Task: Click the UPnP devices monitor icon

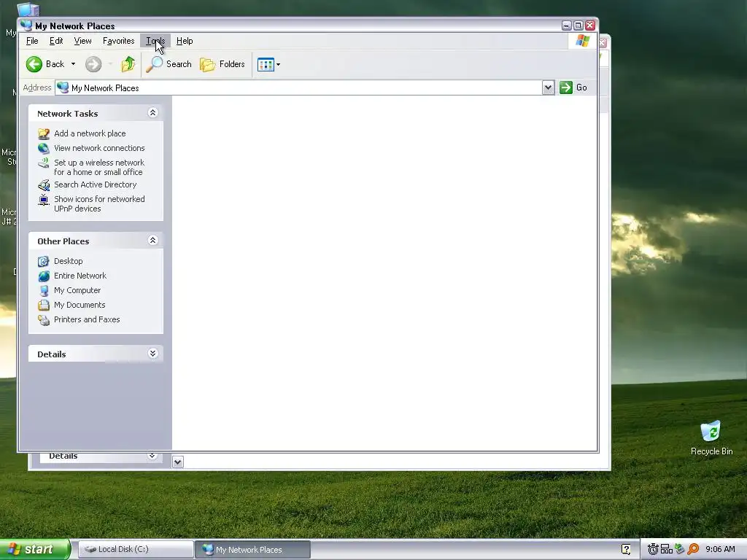Action: pyautogui.click(x=44, y=200)
